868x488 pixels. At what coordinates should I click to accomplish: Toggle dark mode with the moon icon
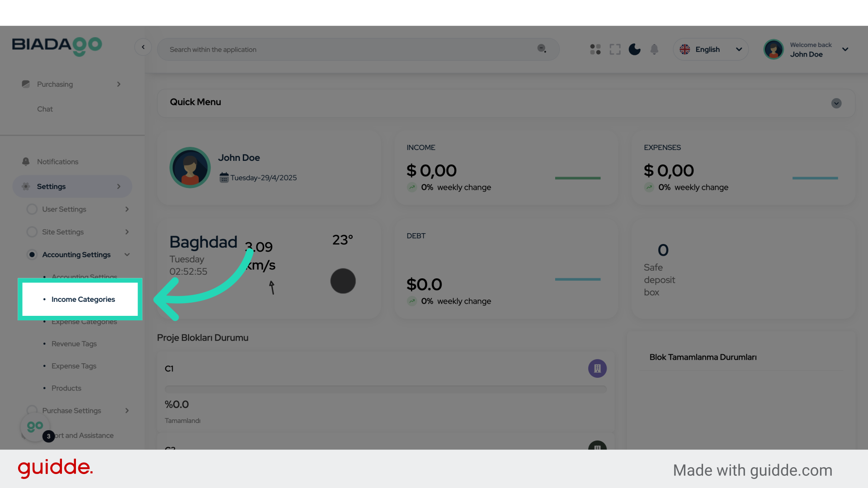click(634, 49)
